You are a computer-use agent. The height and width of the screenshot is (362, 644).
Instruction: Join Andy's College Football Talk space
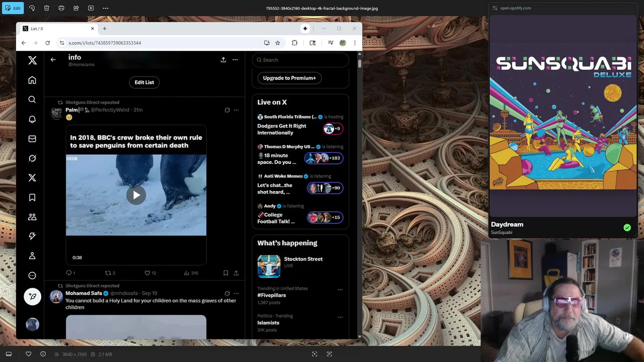click(300, 215)
